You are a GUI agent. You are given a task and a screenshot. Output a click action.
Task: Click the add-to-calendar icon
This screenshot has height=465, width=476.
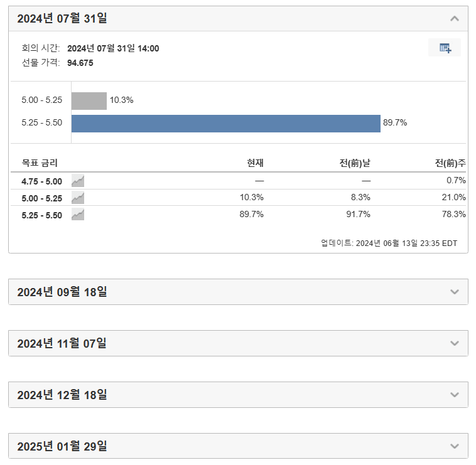pyautogui.click(x=445, y=48)
